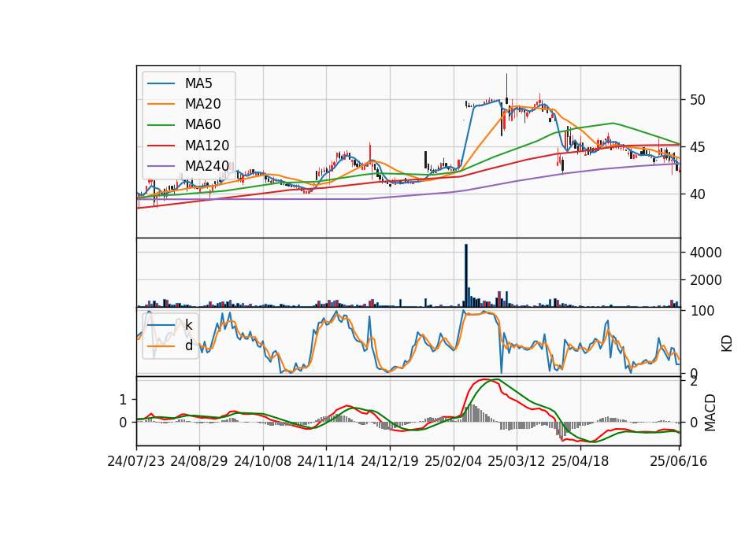The width and height of the screenshot is (756, 543).
Task: Click the purple MA240 legend line sample
Action: coord(161,166)
